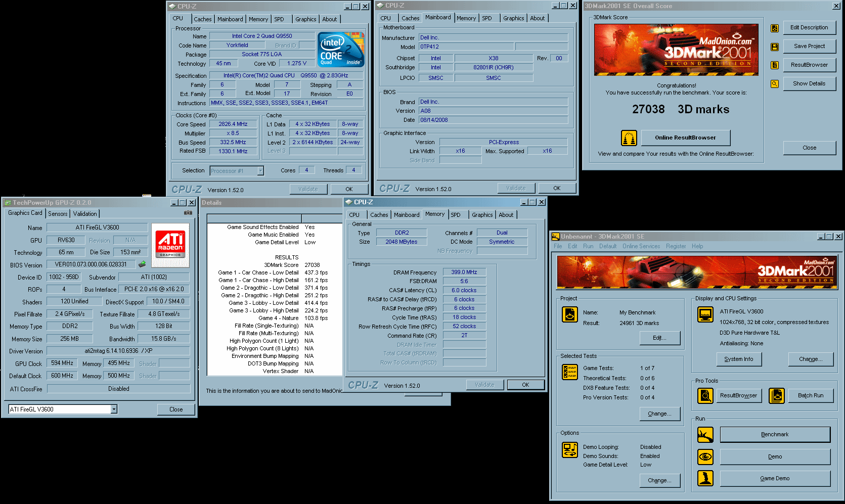Click Change button under Selected Tests
The height and width of the screenshot is (504, 845).
tap(659, 414)
